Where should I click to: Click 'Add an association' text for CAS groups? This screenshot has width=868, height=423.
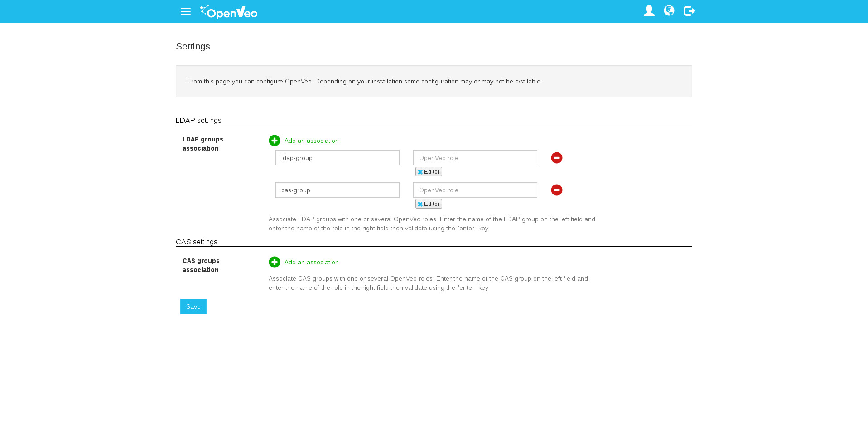click(312, 263)
